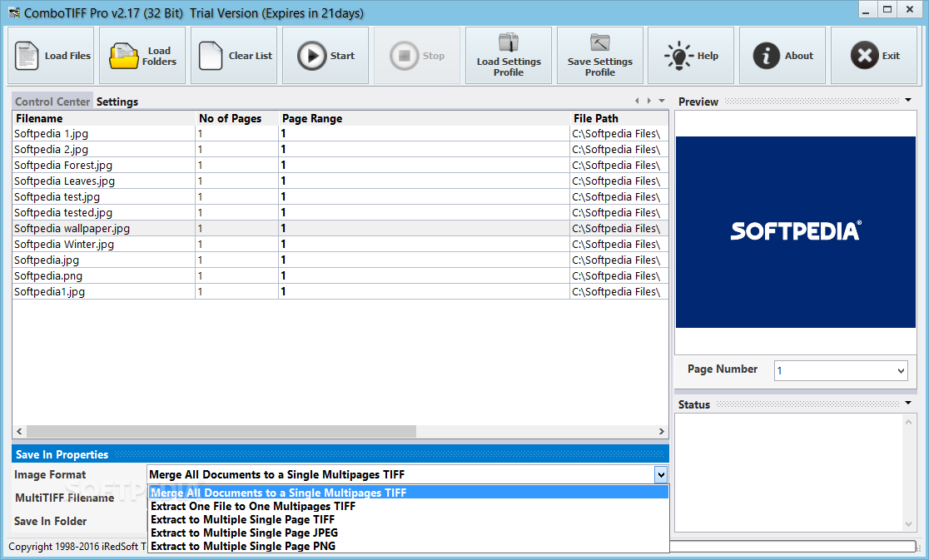The image size is (929, 560).
Task: Choose Extract One File to One Multipages TIFF
Action: pyautogui.click(x=408, y=506)
